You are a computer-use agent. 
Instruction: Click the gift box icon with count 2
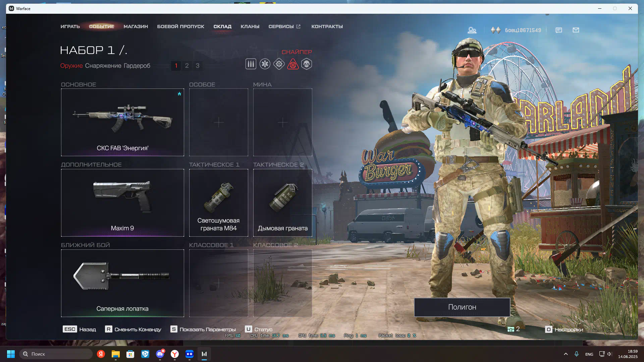click(x=511, y=329)
